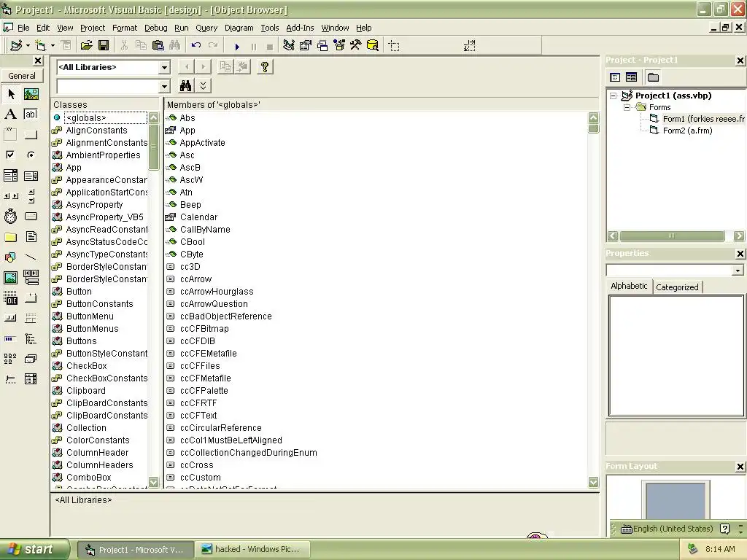Viewport: 747px width, 560px height.
Task: Select the Shape control in toolbox
Action: [10, 257]
